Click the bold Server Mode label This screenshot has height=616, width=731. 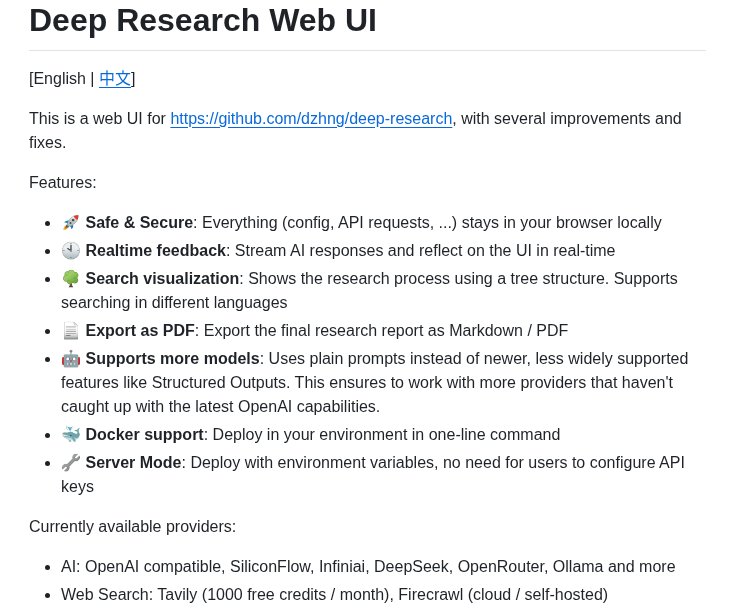pos(133,463)
